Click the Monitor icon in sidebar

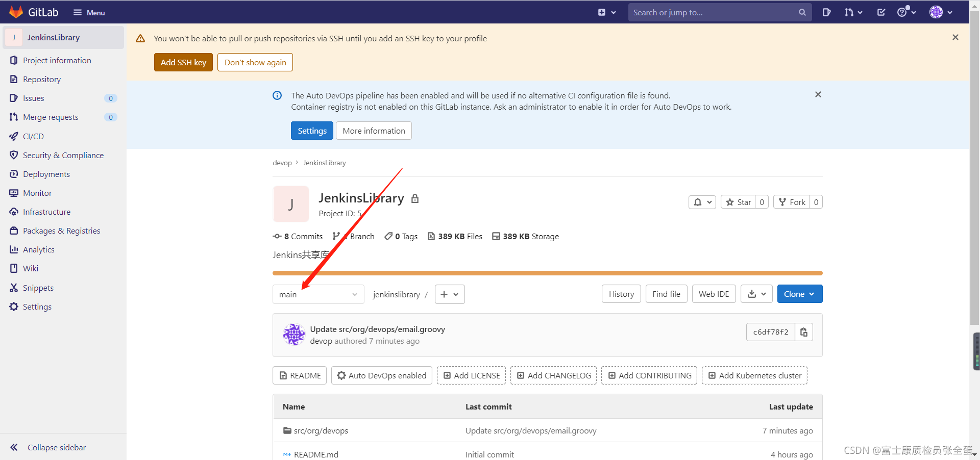coord(14,193)
